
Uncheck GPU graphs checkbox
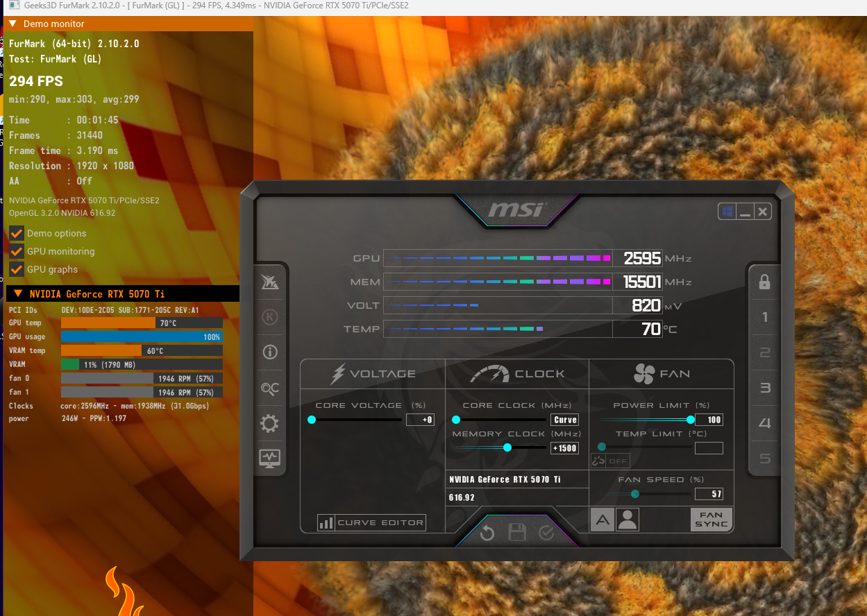pos(17,269)
